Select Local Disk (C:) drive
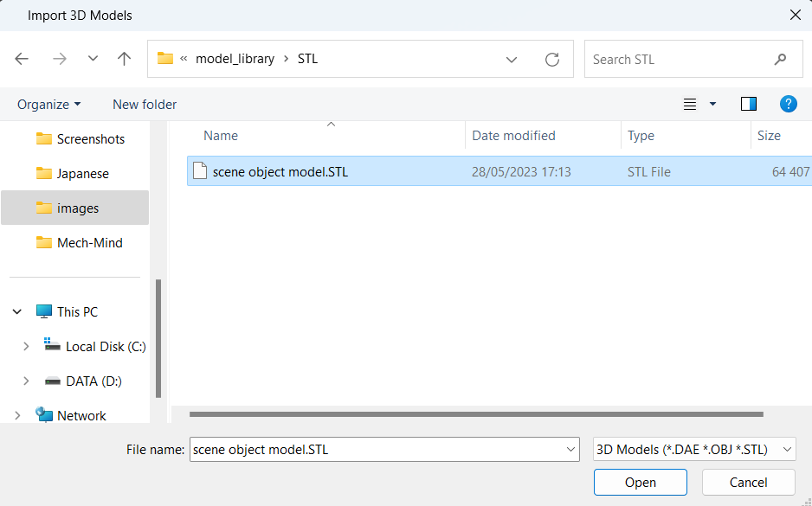 [x=95, y=346]
